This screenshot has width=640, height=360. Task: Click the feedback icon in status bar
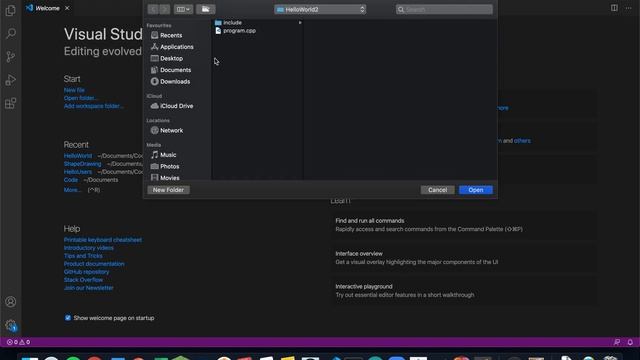(x=617, y=342)
